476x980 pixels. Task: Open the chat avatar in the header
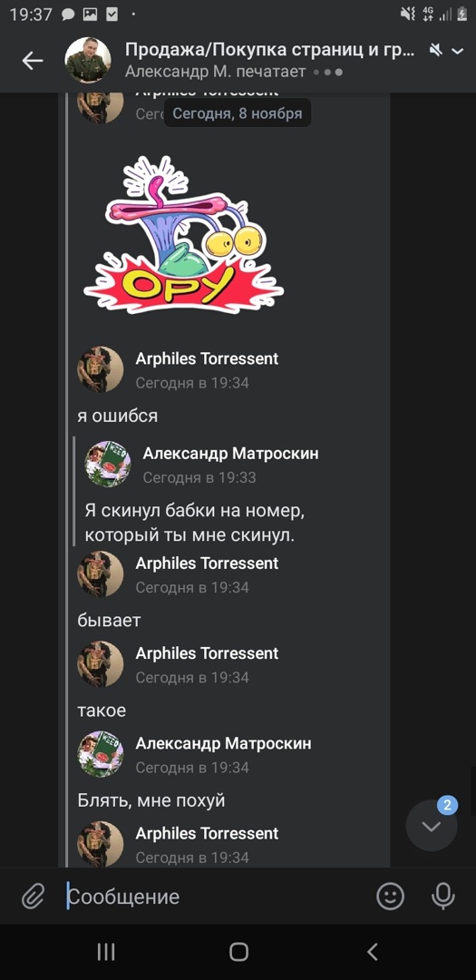point(88,61)
